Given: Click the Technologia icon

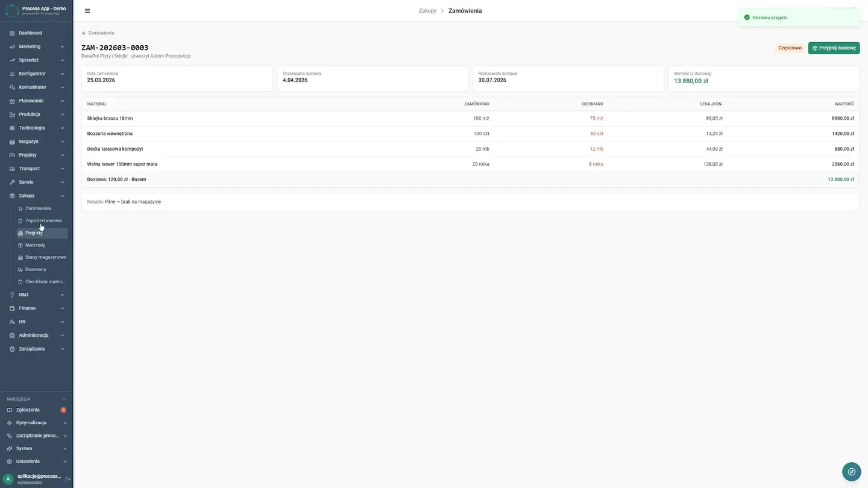Looking at the screenshot, I should click(12, 128).
